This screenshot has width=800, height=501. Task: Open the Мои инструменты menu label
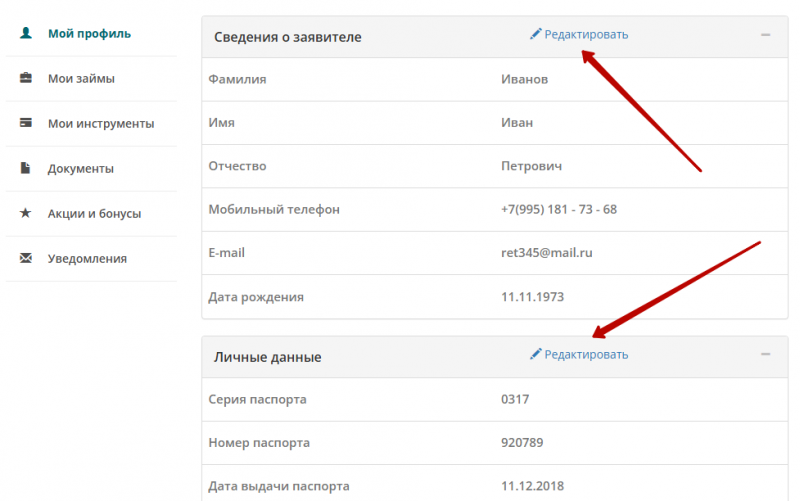click(101, 124)
